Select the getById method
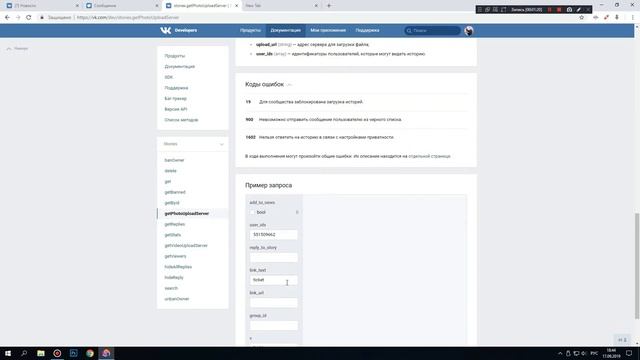Screen dimensions: 640x360 coord(172,203)
